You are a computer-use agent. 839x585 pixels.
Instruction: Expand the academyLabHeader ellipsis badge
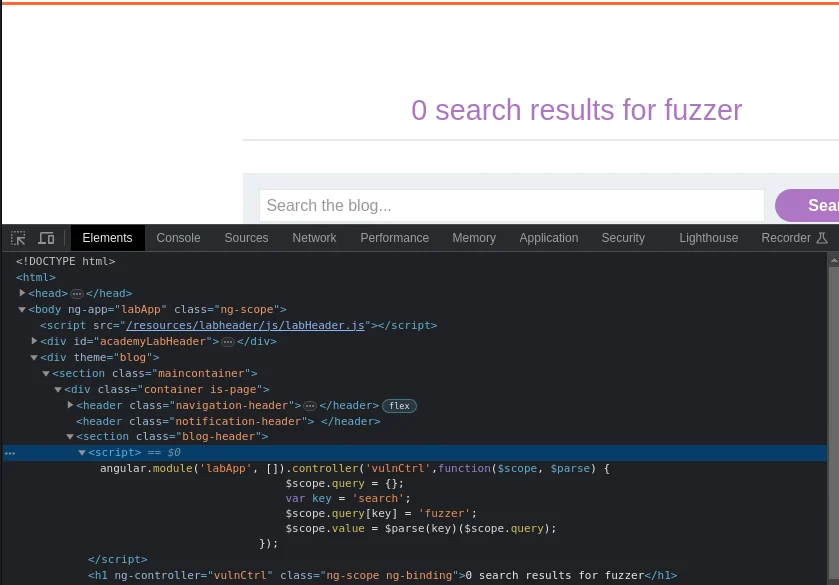pos(228,342)
